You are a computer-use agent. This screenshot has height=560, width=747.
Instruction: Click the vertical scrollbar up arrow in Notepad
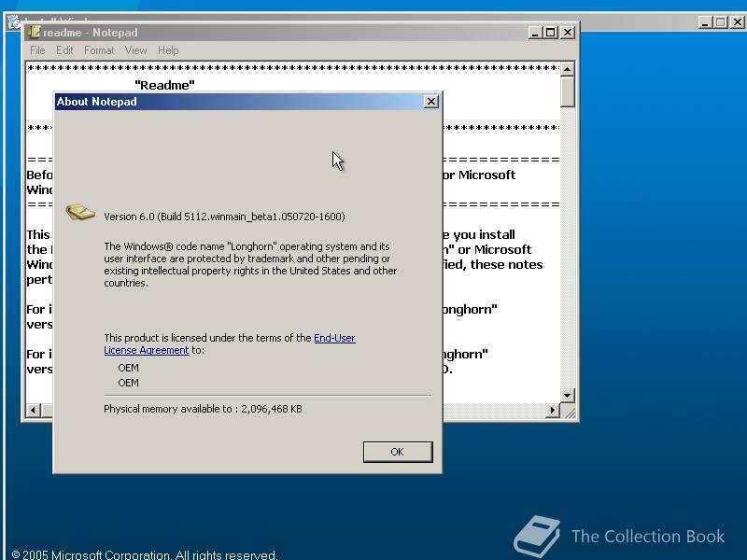click(x=567, y=69)
